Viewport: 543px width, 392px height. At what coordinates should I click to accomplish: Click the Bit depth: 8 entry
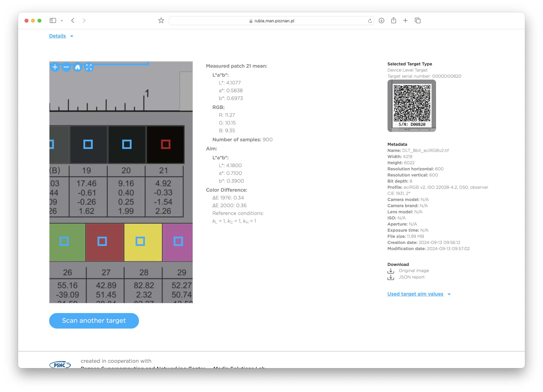[400, 181]
